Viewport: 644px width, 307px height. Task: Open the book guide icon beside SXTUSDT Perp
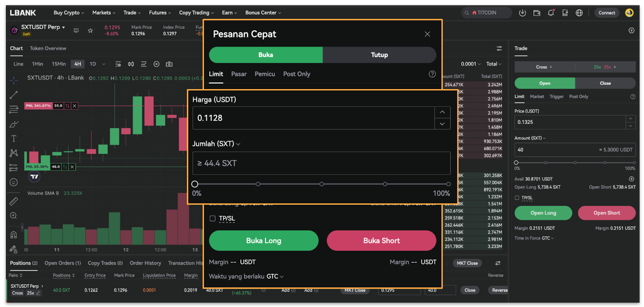point(76,30)
